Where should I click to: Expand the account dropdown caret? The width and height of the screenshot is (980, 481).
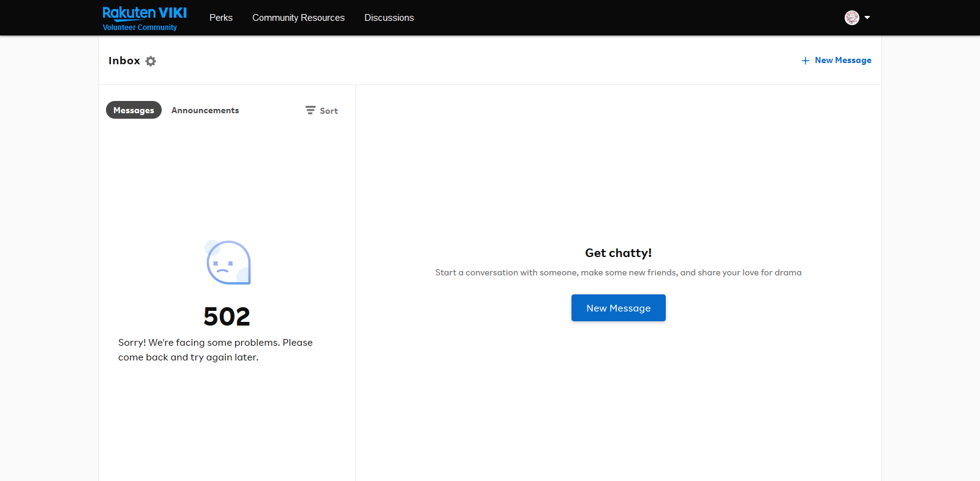(x=867, y=18)
